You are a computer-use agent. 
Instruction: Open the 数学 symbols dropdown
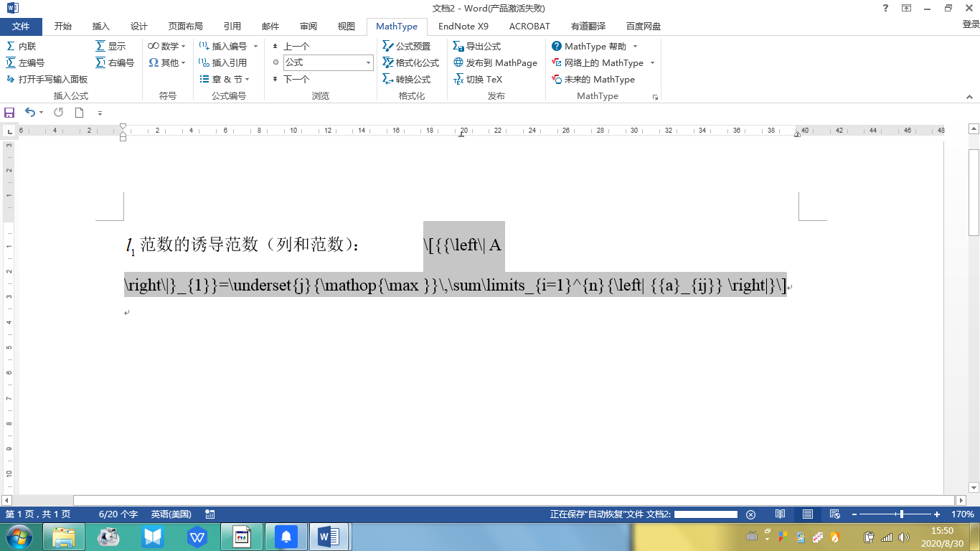click(x=166, y=46)
